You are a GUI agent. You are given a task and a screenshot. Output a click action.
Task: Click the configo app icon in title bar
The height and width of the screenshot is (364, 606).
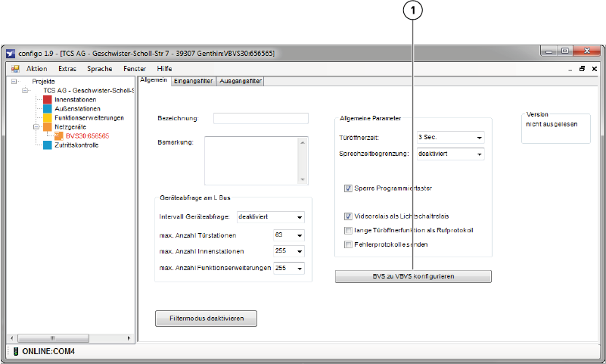click(x=11, y=54)
